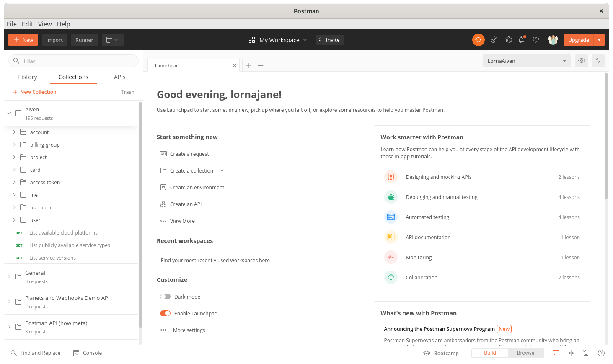Open the manage environments sliders icon

pos(598,61)
